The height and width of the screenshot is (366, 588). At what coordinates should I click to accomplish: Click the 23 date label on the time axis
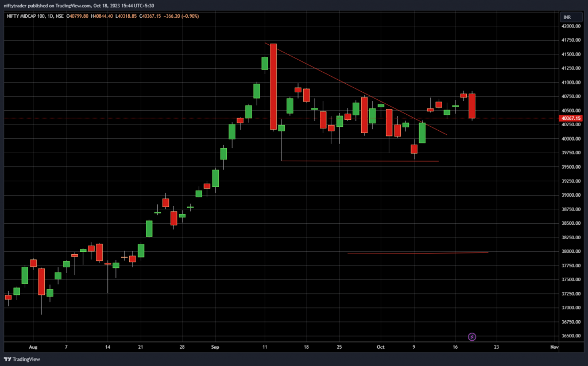click(497, 347)
